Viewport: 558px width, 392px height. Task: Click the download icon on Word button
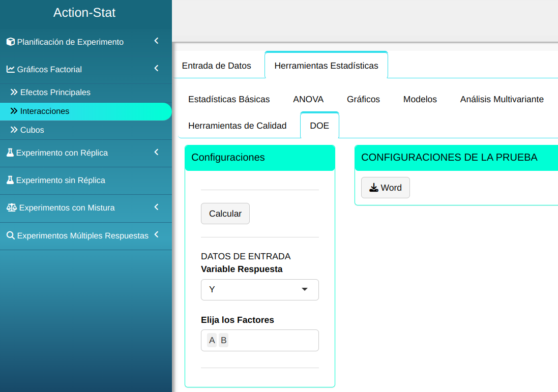(x=374, y=188)
